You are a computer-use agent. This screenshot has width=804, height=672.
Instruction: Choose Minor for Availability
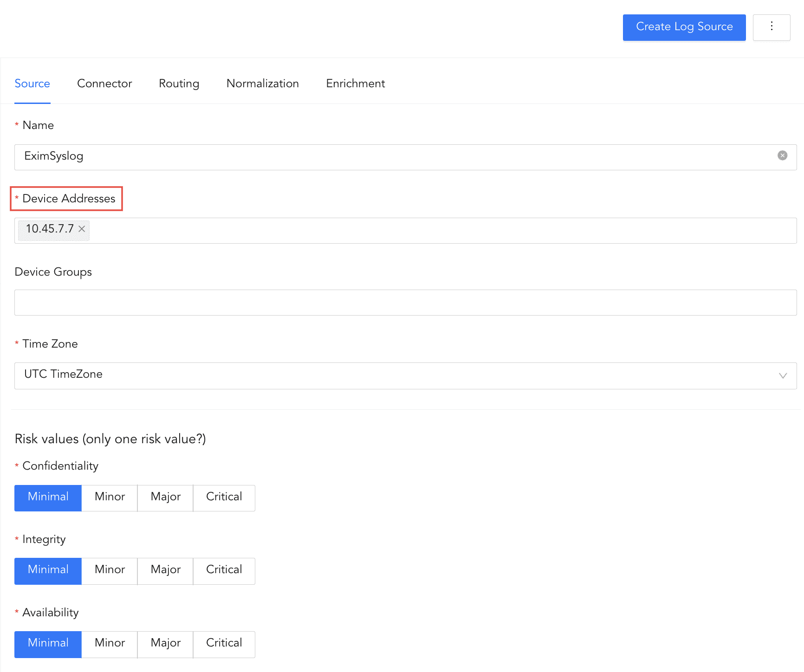coord(110,644)
